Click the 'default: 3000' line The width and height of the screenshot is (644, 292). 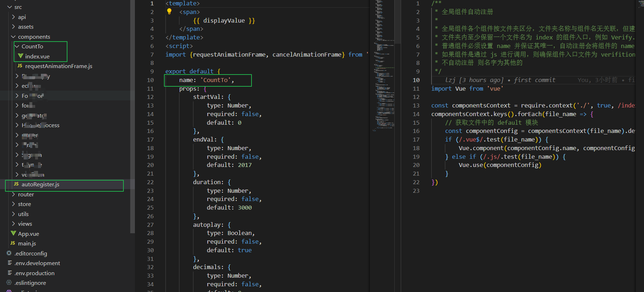tap(229, 208)
